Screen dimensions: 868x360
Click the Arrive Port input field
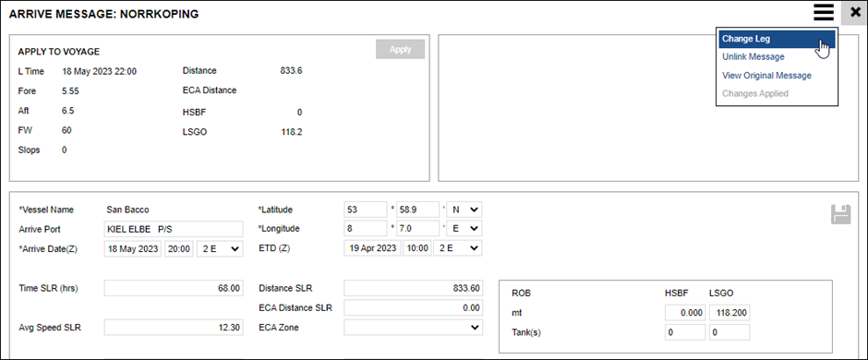pos(174,229)
